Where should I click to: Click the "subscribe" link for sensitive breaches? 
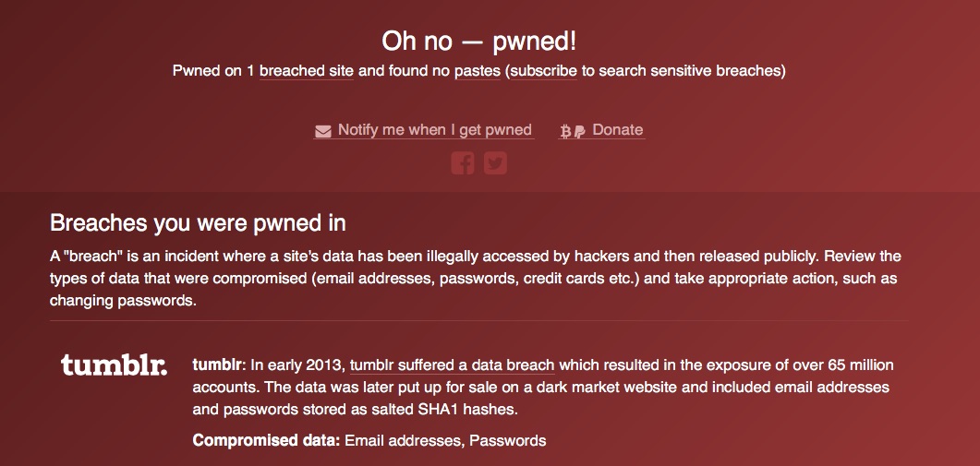click(543, 71)
